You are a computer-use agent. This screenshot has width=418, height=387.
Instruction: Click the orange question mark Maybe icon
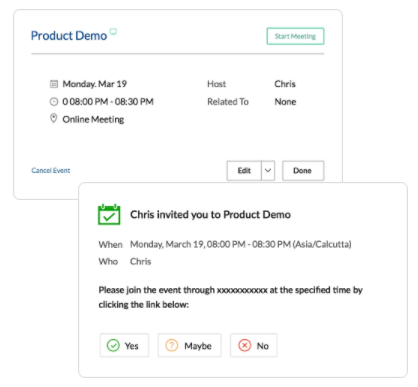[172, 346]
